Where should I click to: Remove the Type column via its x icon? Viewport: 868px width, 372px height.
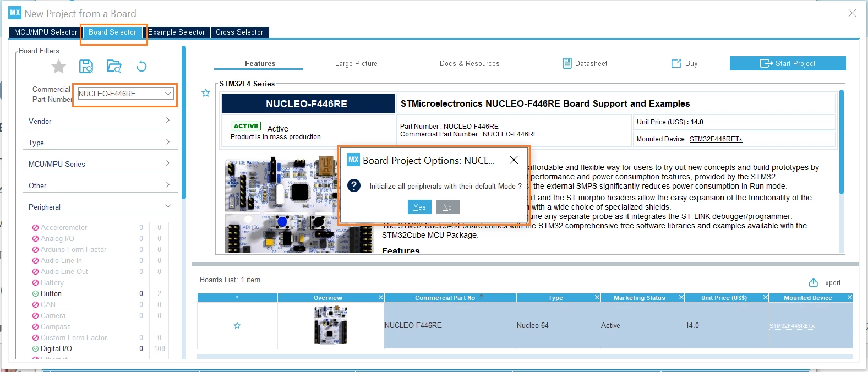[597, 298]
